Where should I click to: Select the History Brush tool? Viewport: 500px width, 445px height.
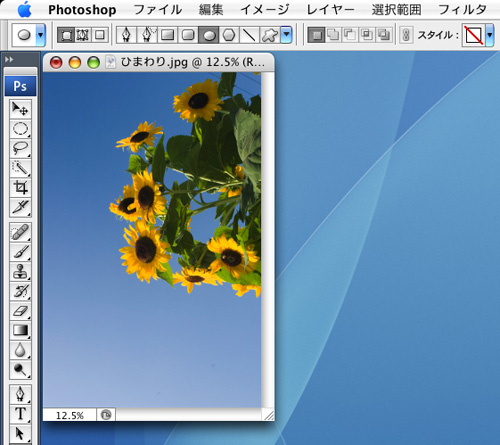click(20, 291)
